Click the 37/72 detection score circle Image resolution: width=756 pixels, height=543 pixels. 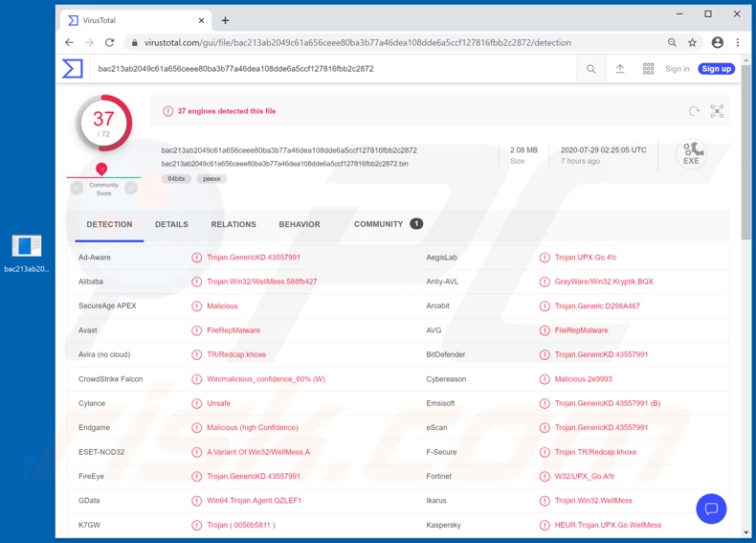103,124
